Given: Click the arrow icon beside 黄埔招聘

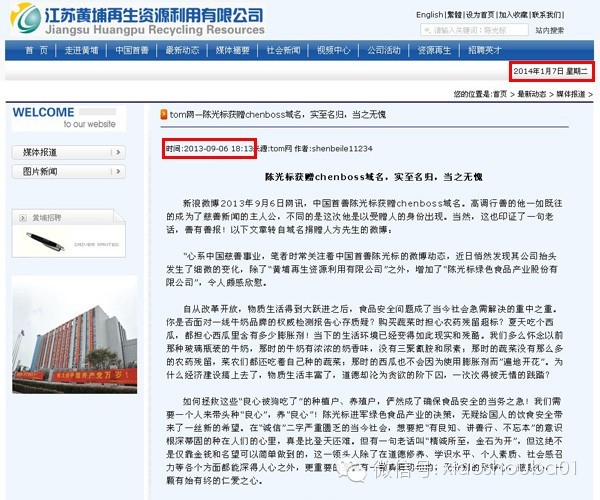Looking at the screenshot, I should point(23,218).
